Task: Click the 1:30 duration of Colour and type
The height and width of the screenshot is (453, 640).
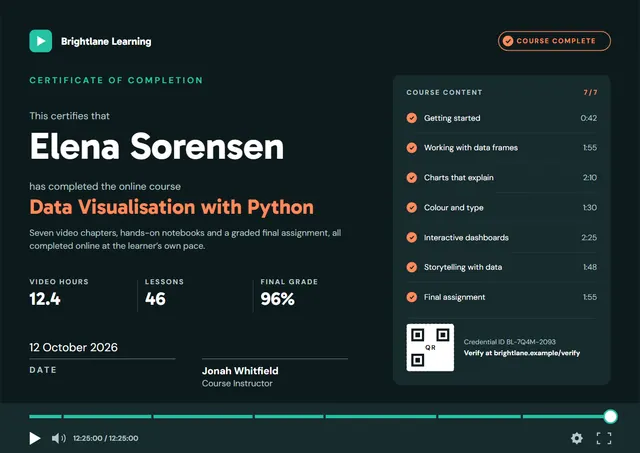Action: pyautogui.click(x=590, y=207)
